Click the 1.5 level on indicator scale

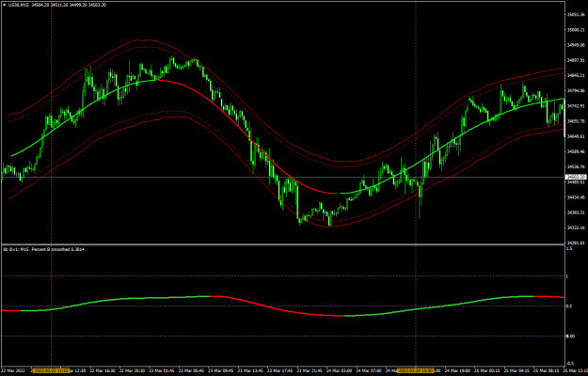pyautogui.click(x=569, y=249)
